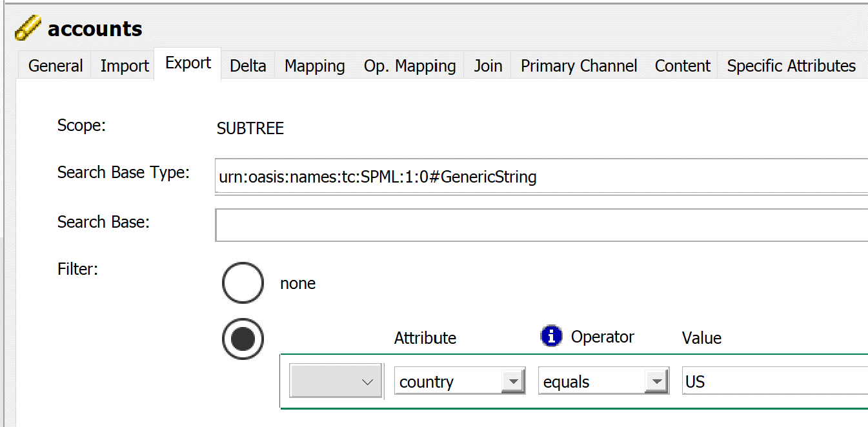This screenshot has width=868, height=427.
Task: Switch to the Import tab
Action: point(124,65)
